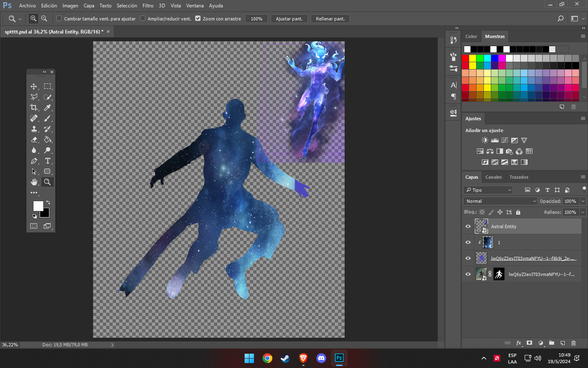The height and width of the screenshot is (368, 588).
Task: Select the Polygonal Lasso tool
Action: point(34,97)
